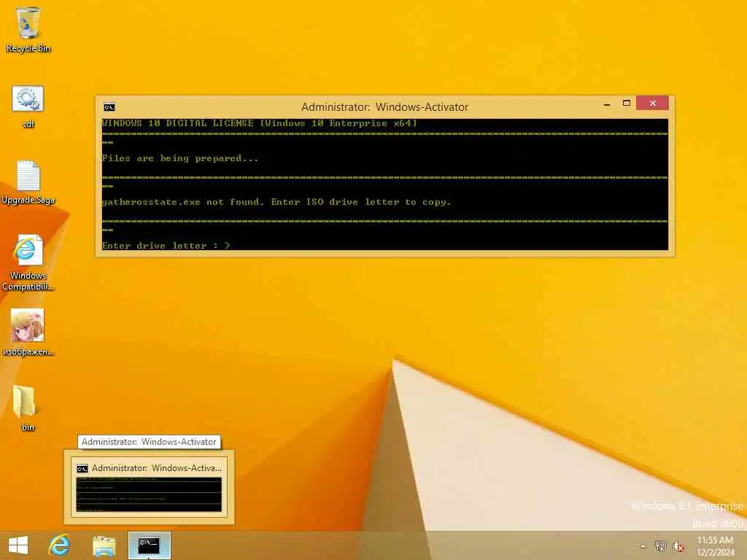Open File Explorer from the taskbar
Screen dimensions: 747x560
(x=104, y=545)
